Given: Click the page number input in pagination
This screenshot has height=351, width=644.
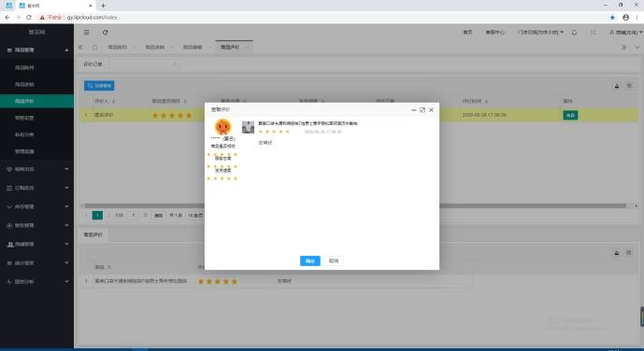Looking at the screenshot, I should [x=134, y=216].
